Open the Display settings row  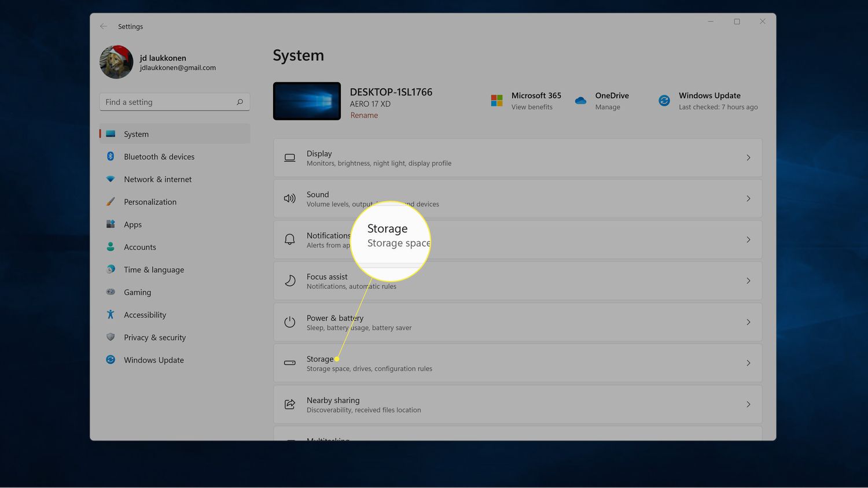pyautogui.click(x=517, y=158)
